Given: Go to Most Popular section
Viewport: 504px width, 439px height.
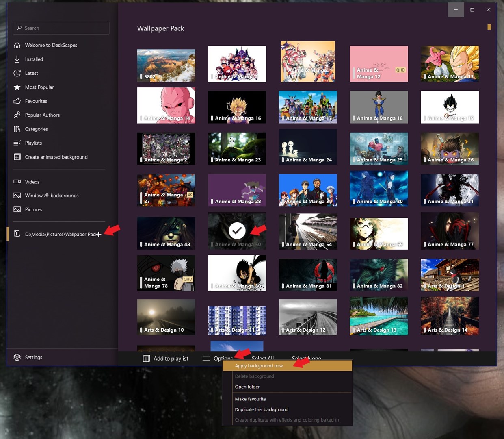Looking at the screenshot, I should click(39, 87).
